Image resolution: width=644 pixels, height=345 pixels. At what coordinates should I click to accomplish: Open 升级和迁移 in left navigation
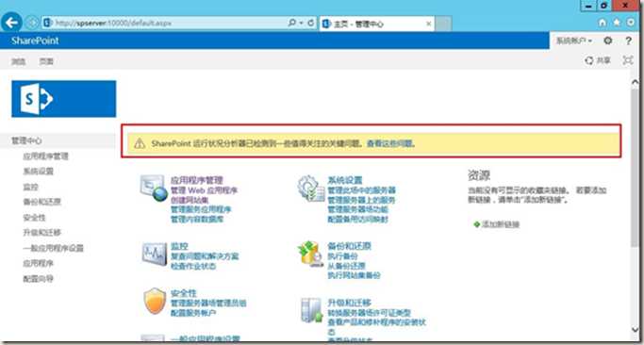tap(41, 233)
